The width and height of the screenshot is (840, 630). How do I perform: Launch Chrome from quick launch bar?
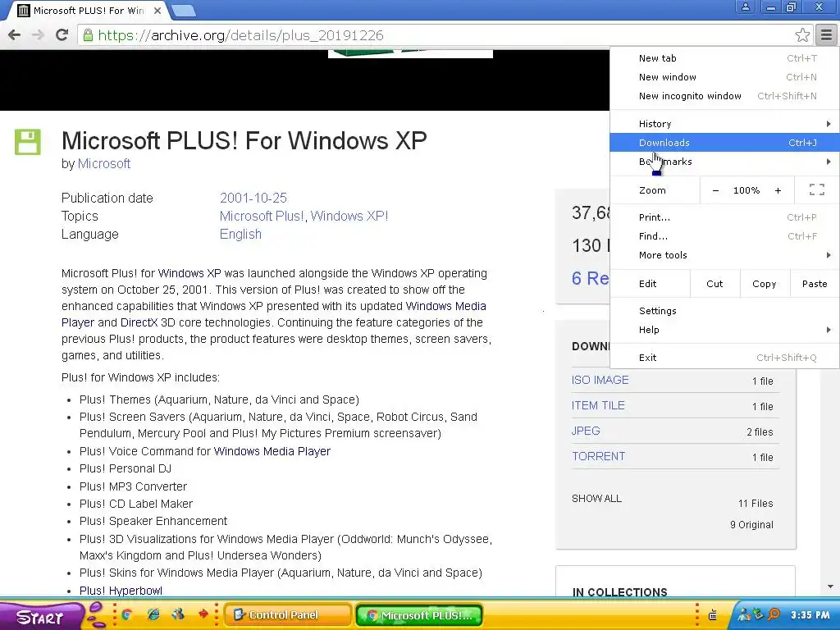click(127, 614)
